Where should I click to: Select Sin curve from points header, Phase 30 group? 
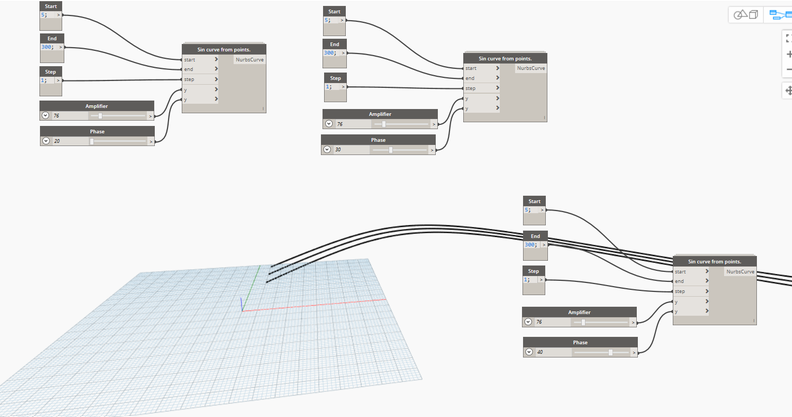coord(505,58)
